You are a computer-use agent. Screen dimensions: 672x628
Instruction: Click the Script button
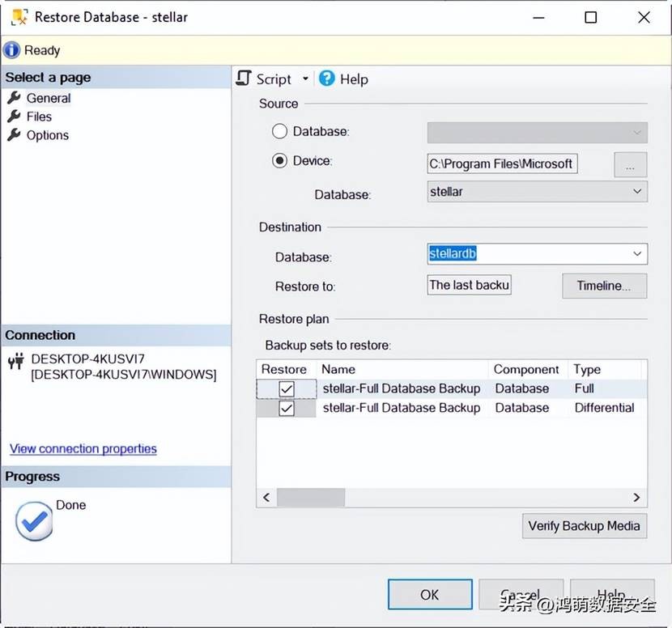click(x=273, y=78)
